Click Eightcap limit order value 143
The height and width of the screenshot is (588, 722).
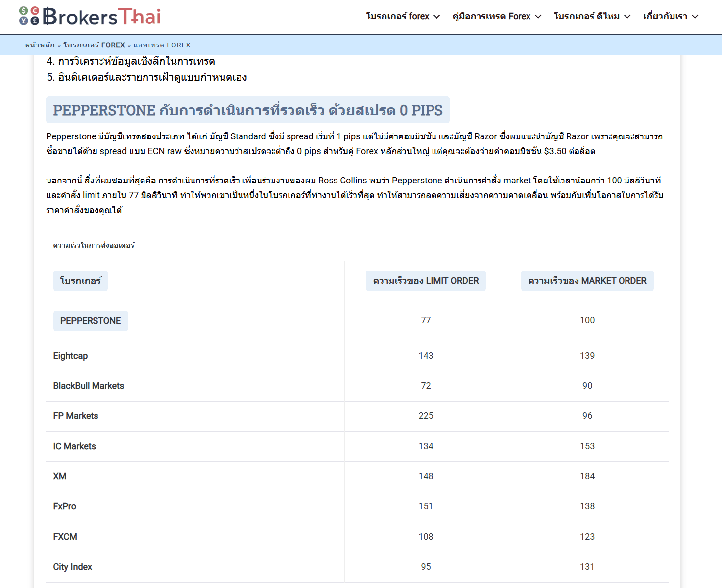point(426,356)
